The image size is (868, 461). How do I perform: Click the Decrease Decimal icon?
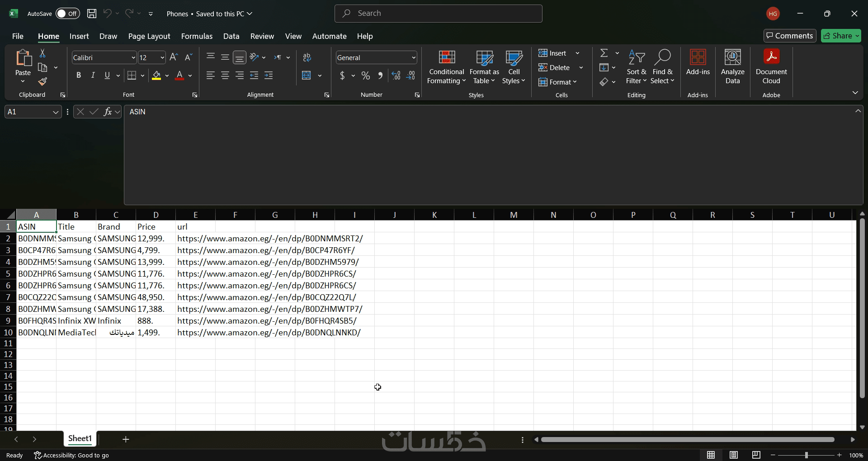coord(411,75)
